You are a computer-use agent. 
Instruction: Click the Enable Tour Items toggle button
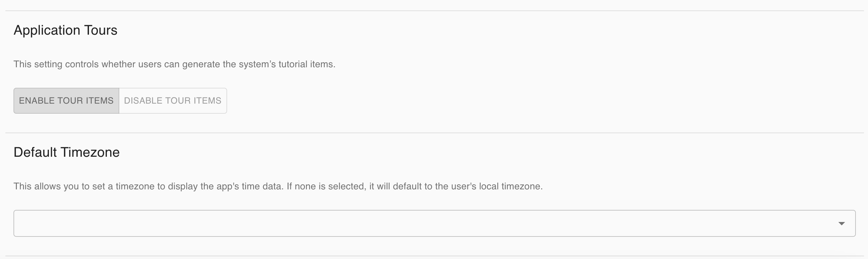coord(66,101)
